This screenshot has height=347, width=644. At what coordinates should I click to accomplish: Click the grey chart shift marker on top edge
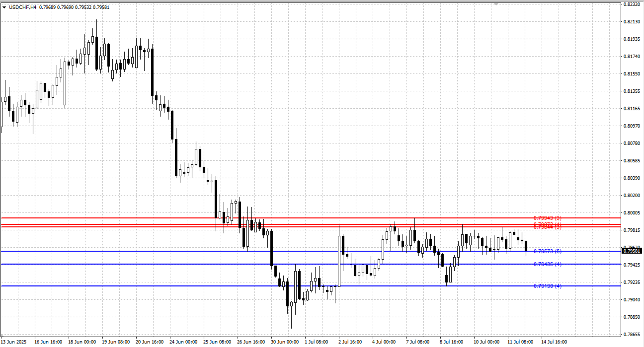[495, 3]
